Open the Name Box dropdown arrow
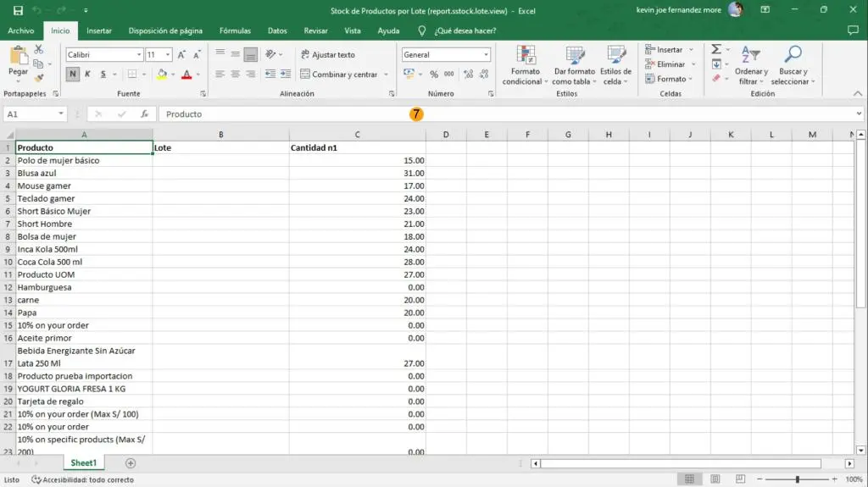 click(x=61, y=113)
